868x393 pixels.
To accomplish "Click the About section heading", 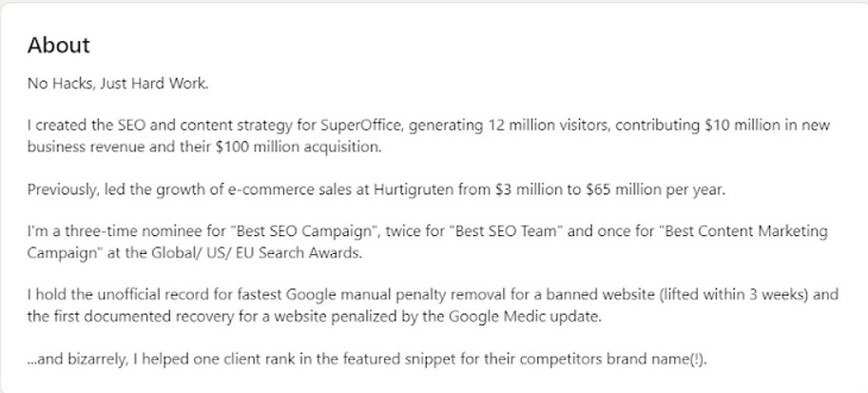I will tap(59, 46).
